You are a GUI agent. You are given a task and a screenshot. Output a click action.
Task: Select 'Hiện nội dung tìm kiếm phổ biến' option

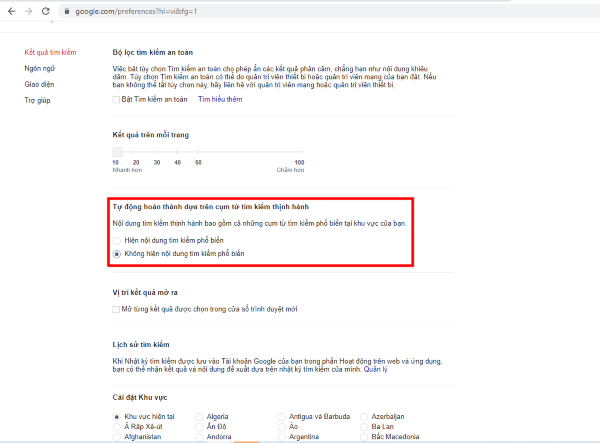tap(119, 240)
